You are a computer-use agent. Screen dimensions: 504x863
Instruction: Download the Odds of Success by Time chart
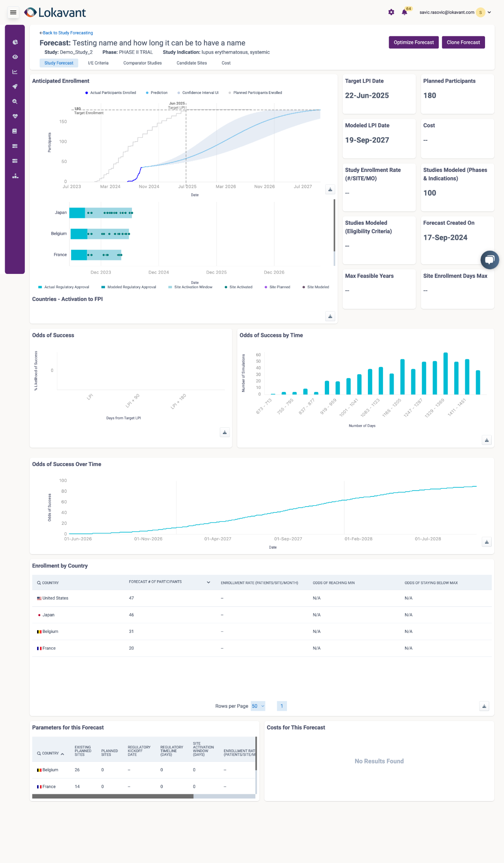(x=487, y=440)
